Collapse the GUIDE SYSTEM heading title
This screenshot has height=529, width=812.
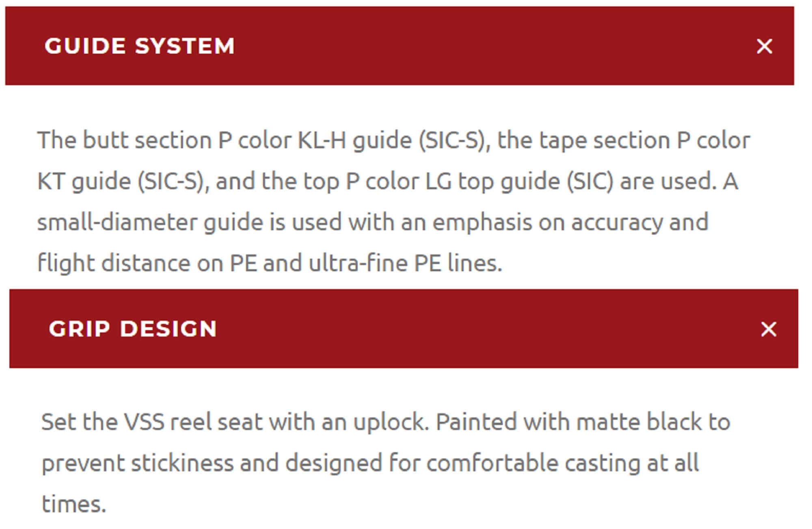tap(140, 46)
